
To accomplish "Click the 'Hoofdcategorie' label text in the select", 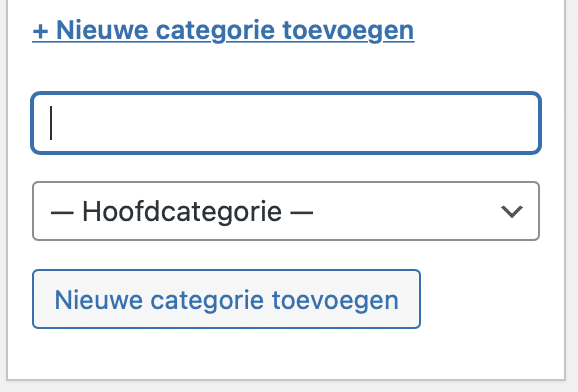I will click(x=182, y=212).
